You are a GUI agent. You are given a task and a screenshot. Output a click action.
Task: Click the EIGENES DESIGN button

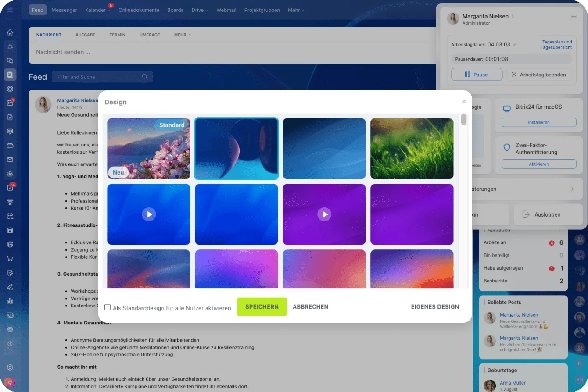[x=434, y=307]
